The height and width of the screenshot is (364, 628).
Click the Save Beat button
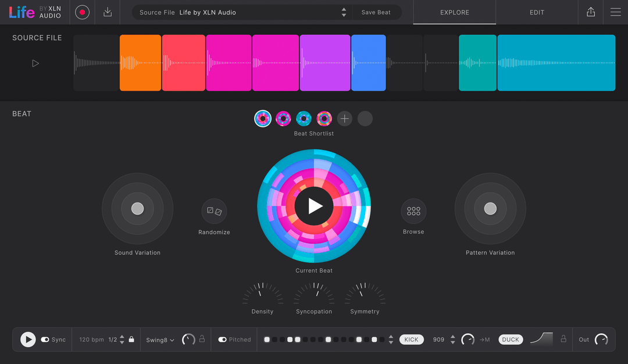377,12
